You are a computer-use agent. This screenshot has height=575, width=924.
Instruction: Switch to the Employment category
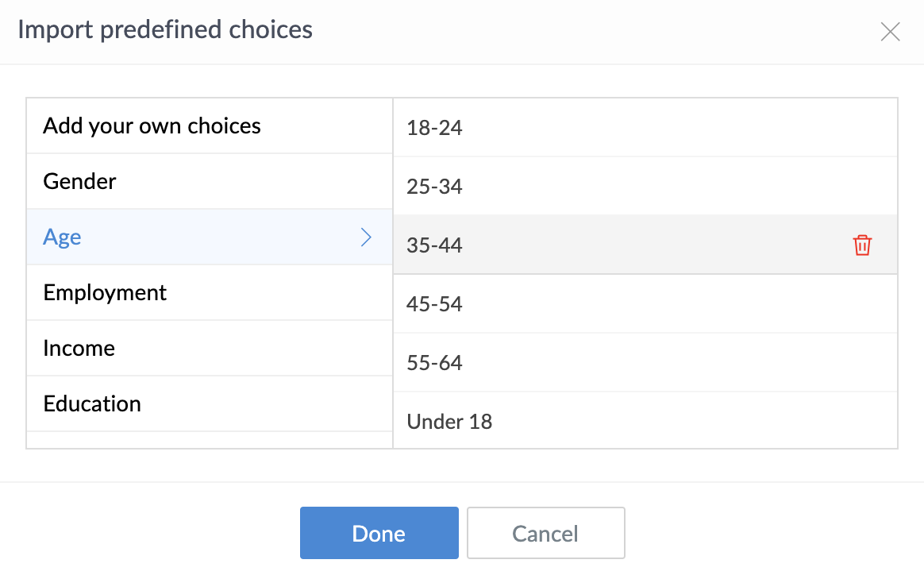(x=105, y=293)
